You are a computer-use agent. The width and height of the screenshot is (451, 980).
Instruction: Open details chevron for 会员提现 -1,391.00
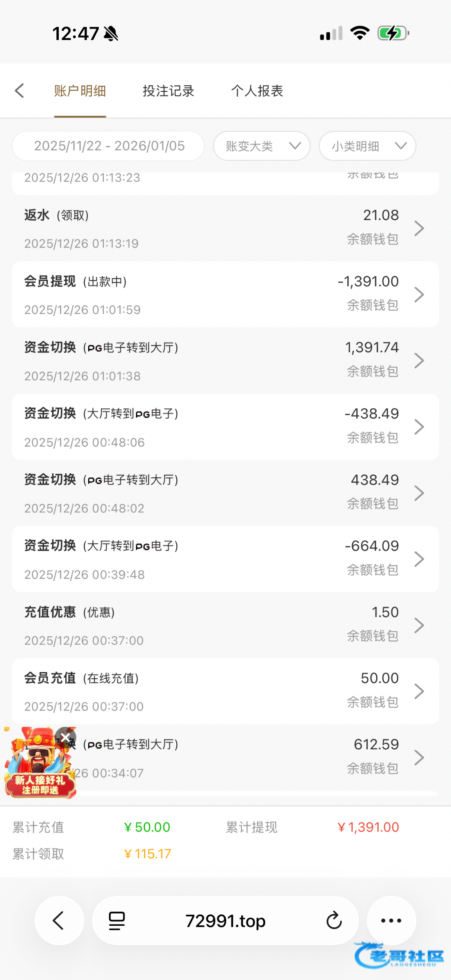[x=419, y=294]
